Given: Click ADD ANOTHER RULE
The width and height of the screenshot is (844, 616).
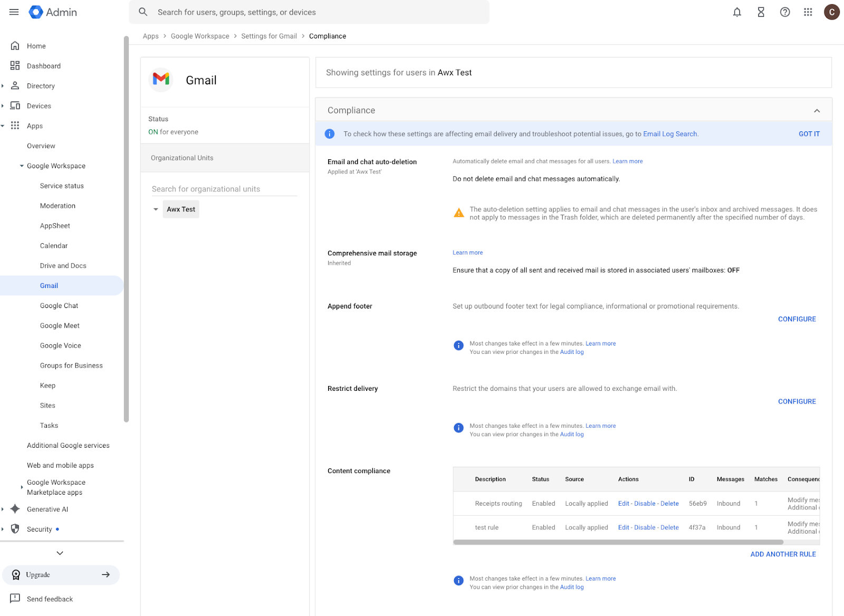Looking at the screenshot, I should (x=783, y=554).
